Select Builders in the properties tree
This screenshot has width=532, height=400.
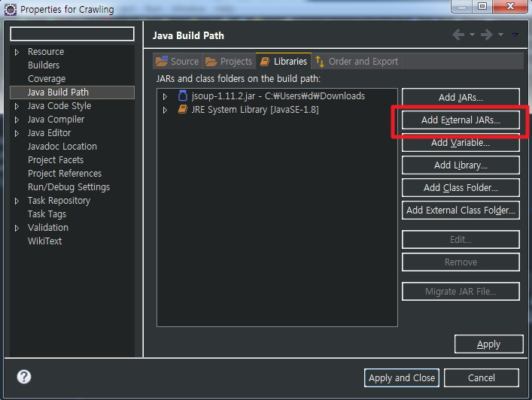coord(44,65)
